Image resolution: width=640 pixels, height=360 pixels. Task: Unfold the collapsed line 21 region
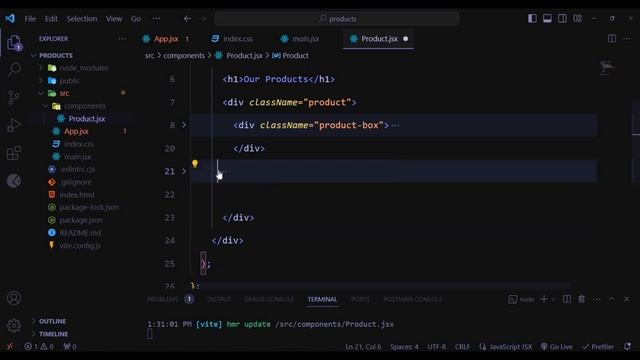click(184, 171)
